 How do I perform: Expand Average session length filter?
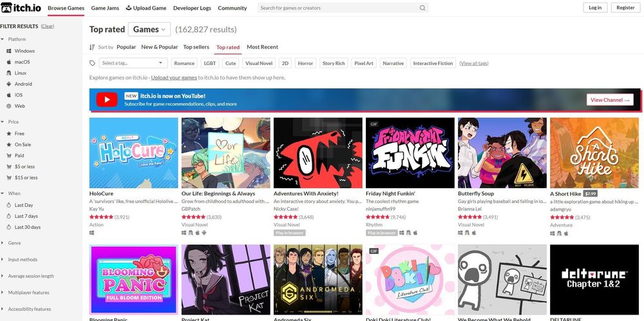(x=31, y=276)
